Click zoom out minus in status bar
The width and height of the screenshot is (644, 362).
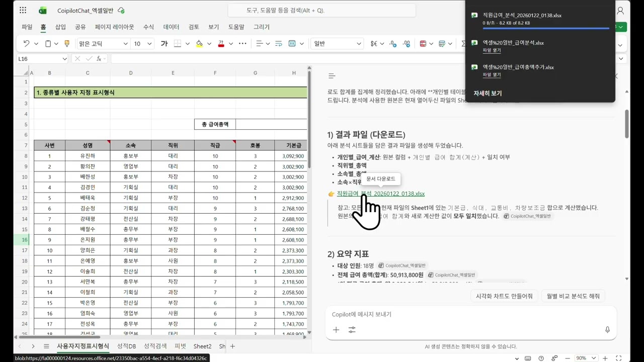click(567, 358)
